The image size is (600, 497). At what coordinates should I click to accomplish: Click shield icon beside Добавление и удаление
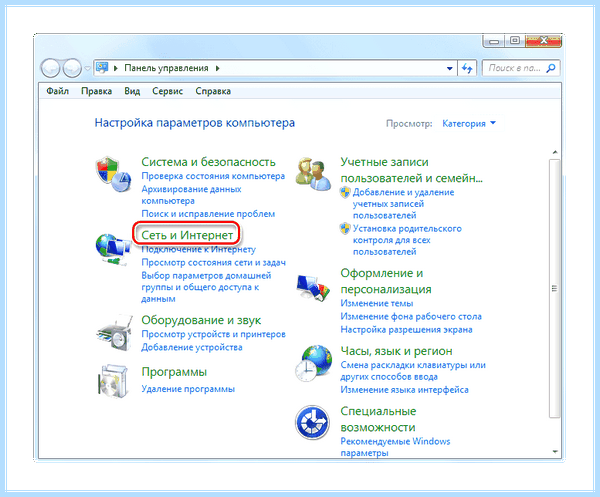click(x=345, y=192)
